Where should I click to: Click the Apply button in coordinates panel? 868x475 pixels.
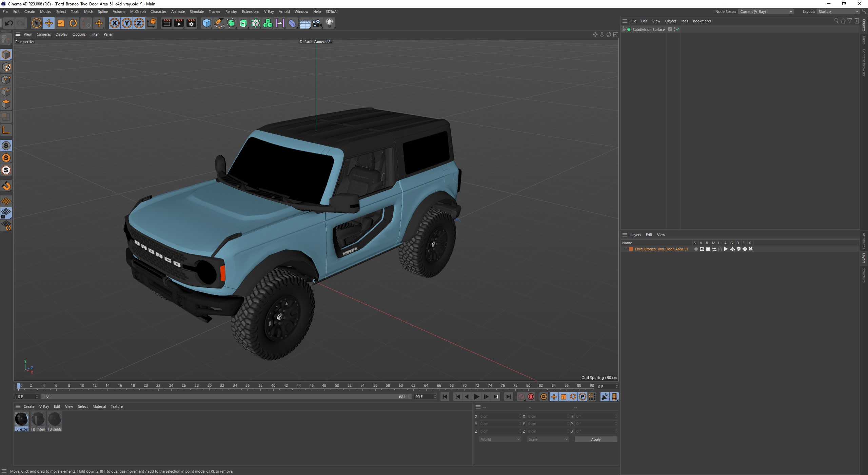pyautogui.click(x=596, y=439)
